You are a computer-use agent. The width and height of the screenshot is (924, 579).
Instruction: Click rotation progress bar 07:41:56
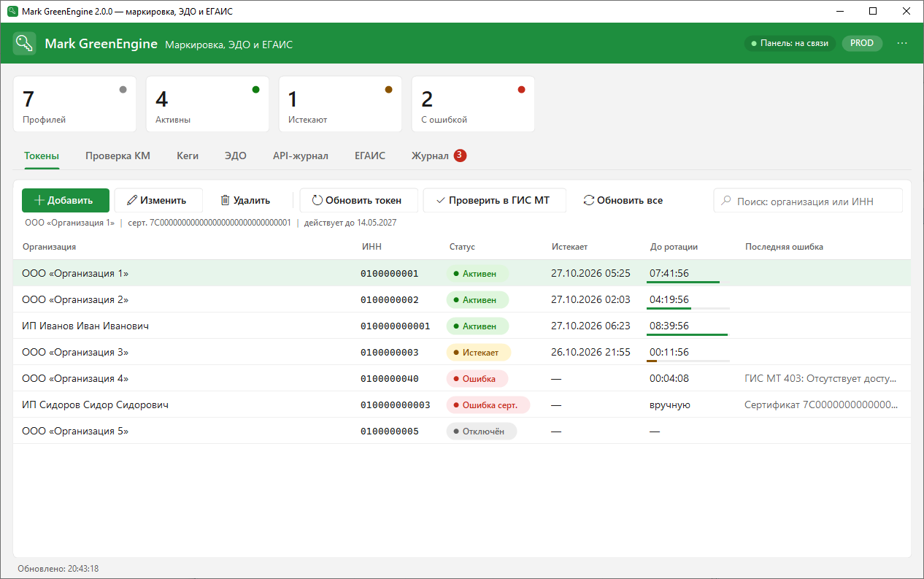(x=688, y=281)
